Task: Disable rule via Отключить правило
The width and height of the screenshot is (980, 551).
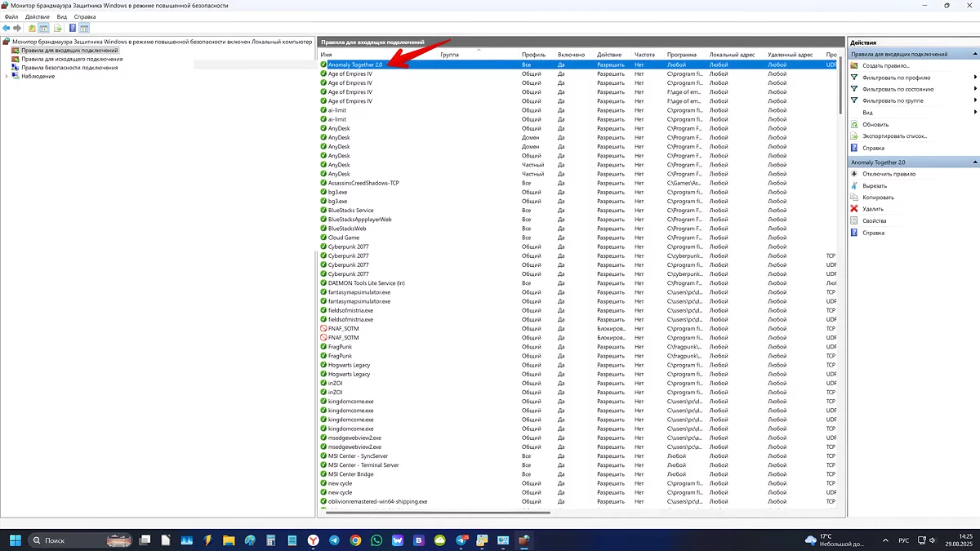Action: 889,174
